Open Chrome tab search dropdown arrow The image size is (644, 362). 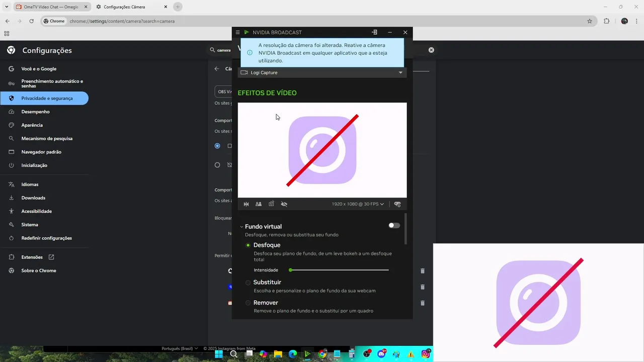point(7,7)
